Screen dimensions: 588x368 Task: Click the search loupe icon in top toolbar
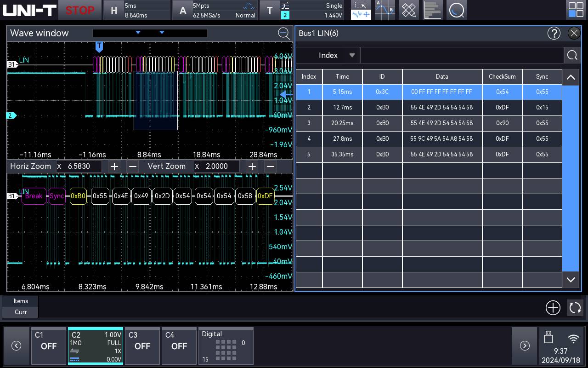pos(456,10)
